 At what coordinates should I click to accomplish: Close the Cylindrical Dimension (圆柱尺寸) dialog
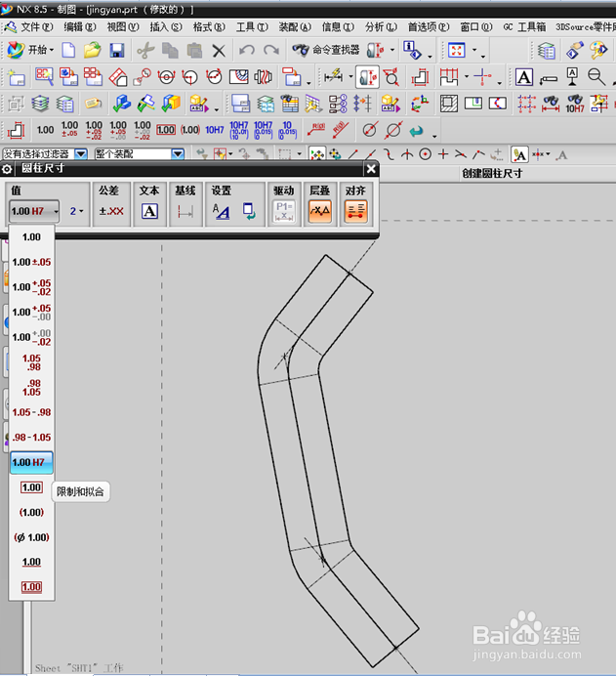tap(371, 169)
